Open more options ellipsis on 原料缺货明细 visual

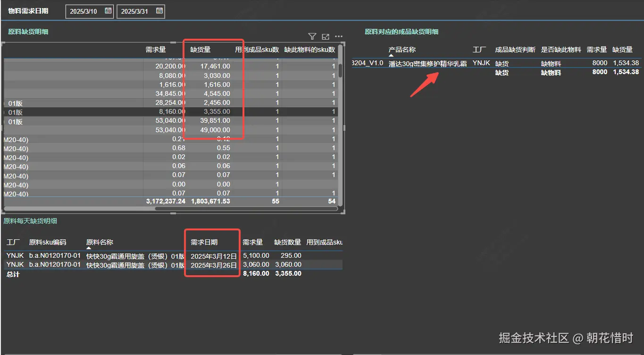[339, 36]
